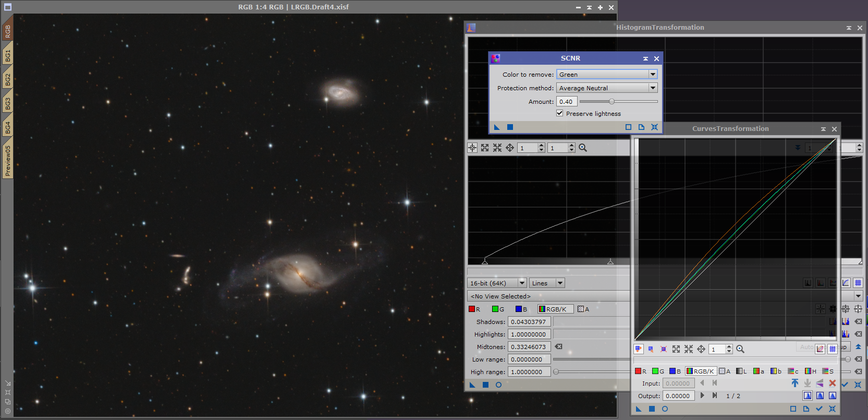Click HistogramTransformation Real-Time Preview circle
The width and height of the screenshot is (868, 420).
coord(498,385)
